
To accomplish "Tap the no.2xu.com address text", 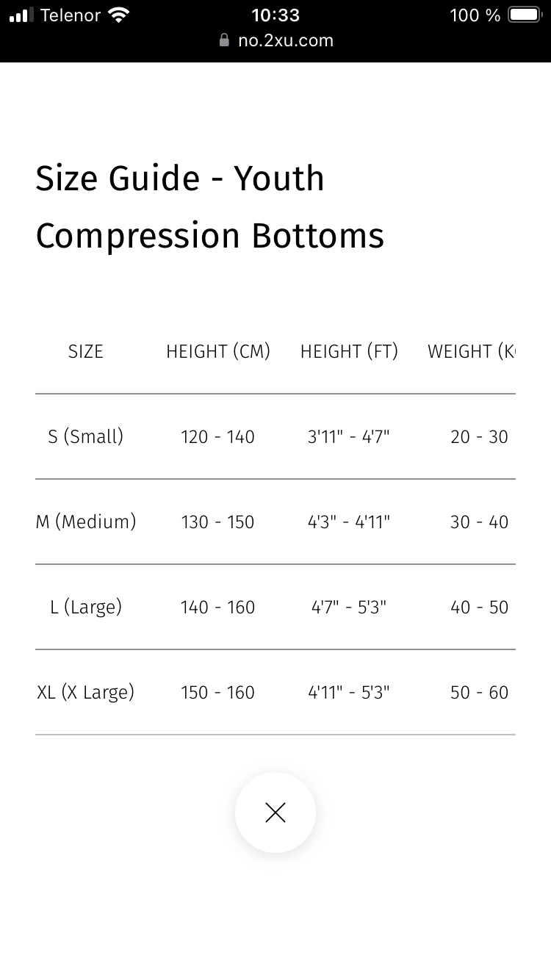I will point(286,40).
